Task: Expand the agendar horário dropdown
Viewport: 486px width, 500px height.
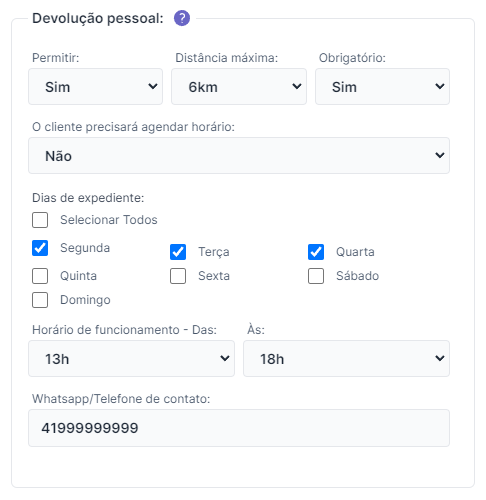Action: click(x=239, y=156)
